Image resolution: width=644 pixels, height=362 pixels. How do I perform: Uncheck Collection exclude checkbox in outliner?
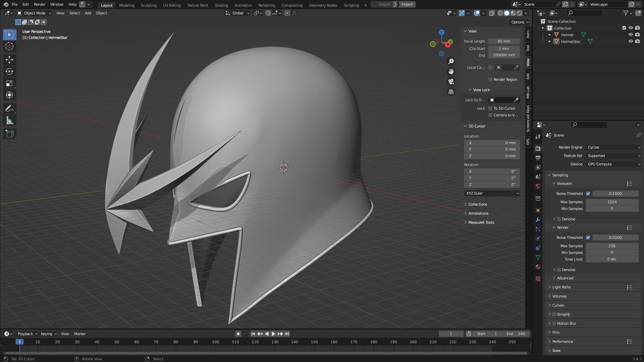click(x=624, y=28)
